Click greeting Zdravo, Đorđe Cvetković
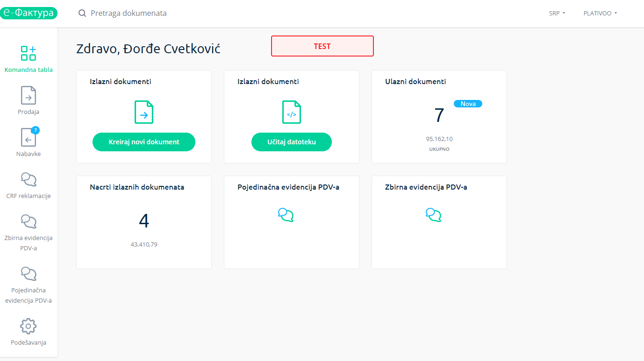This screenshot has width=644, height=361. (x=148, y=49)
